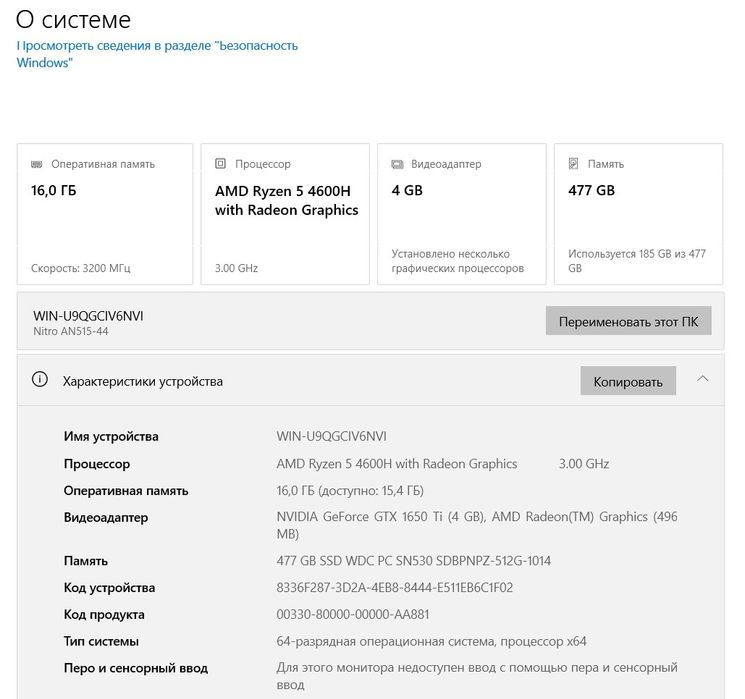Click the Характеристики устройства heading
The height and width of the screenshot is (699, 745).
(143, 381)
